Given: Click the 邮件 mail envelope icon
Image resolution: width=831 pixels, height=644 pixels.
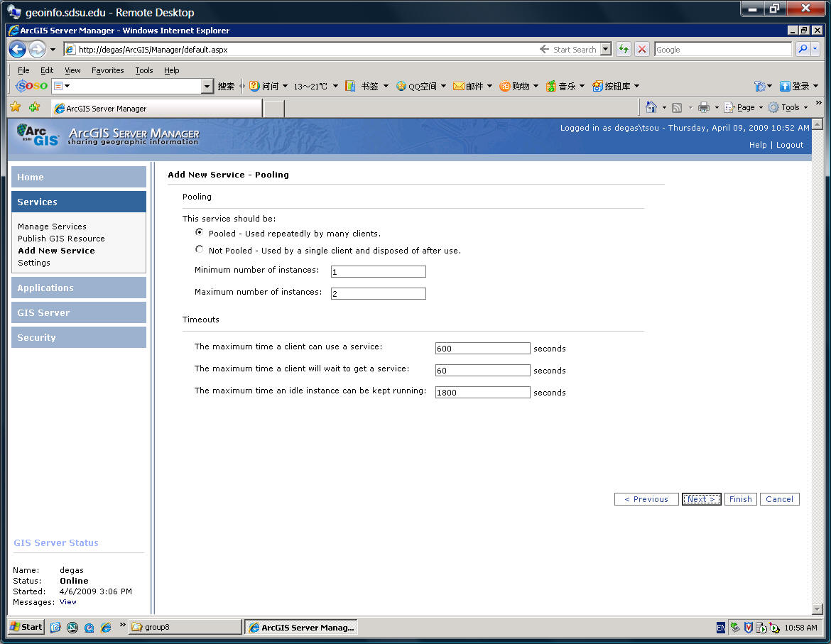Looking at the screenshot, I should click(x=458, y=86).
